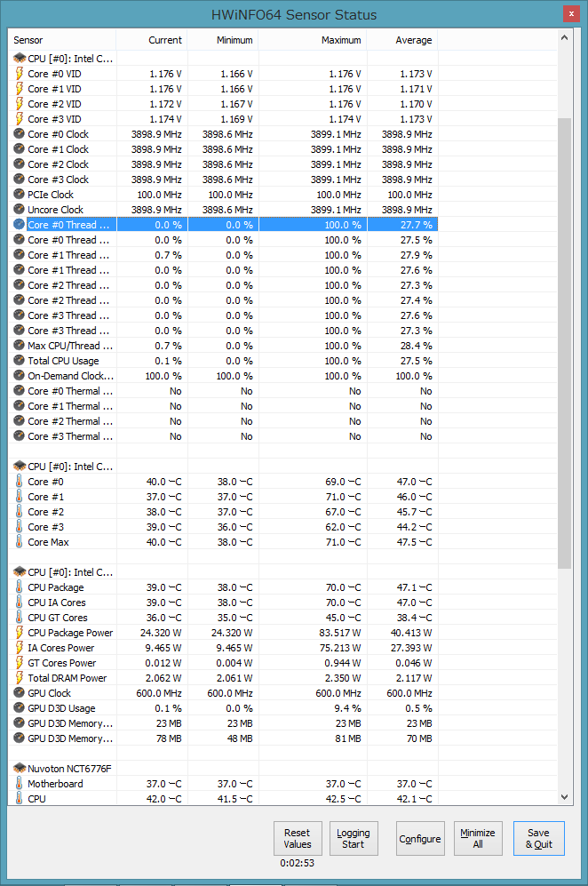The image size is (588, 886).
Task: Click the icon next to PCIe Clock
Action: 20,195
